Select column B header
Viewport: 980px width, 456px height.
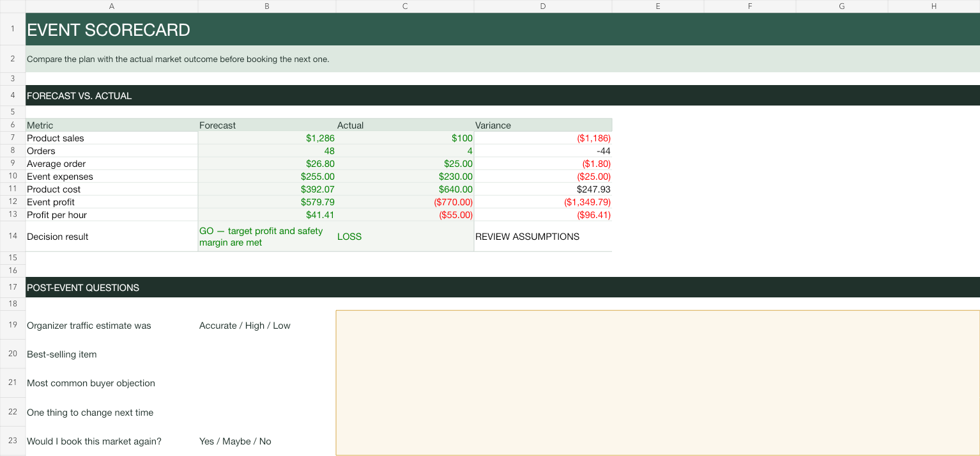[267, 6]
